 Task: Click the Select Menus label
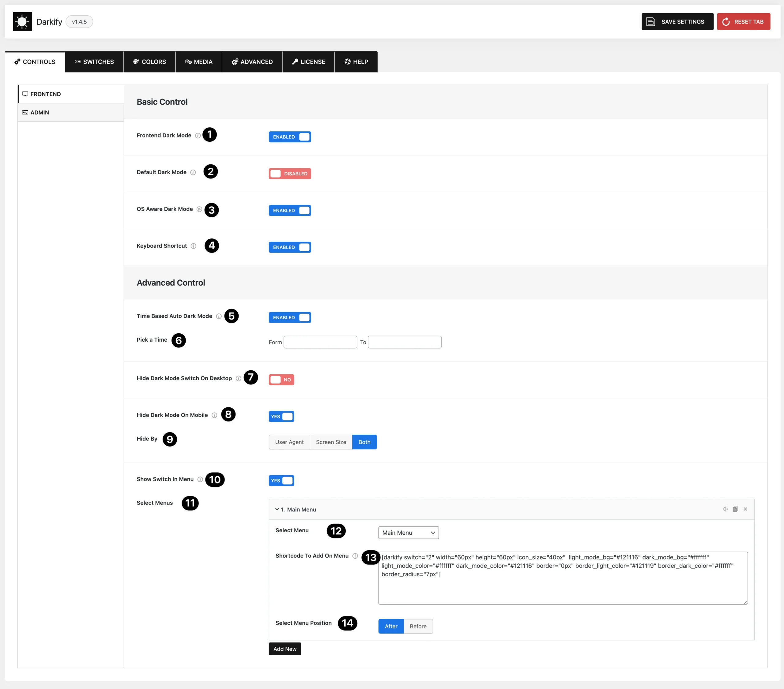point(155,503)
